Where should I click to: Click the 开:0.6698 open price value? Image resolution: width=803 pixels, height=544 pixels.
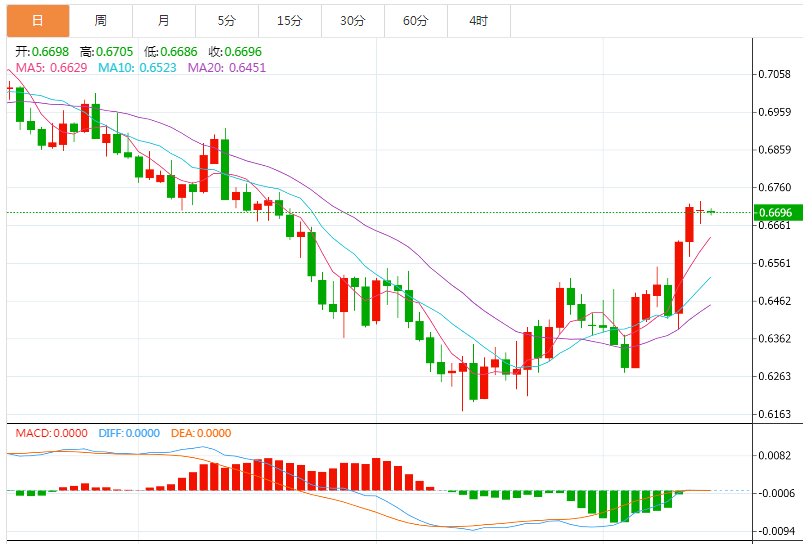(42, 52)
